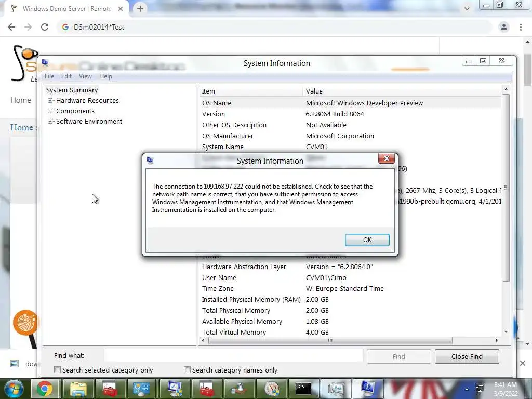Click the System Information window title icon
This screenshot has width=532, height=399.
pyautogui.click(x=45, y=63)
